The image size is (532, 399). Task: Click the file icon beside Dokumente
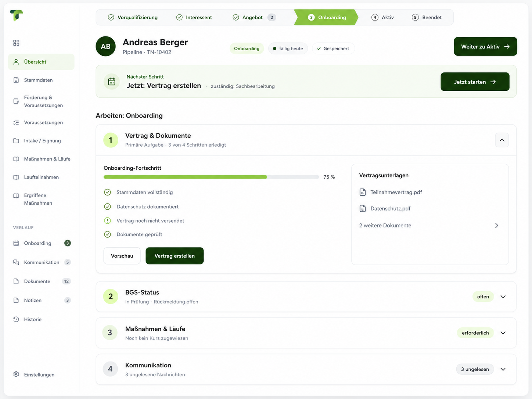[x=16, y=281]
